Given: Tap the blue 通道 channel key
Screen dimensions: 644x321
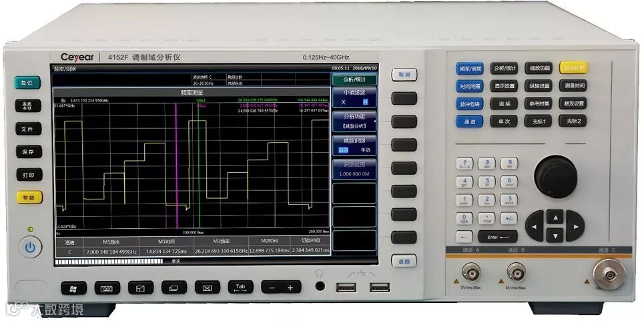Looking at the screenshot, I should [x=469, y=121].
